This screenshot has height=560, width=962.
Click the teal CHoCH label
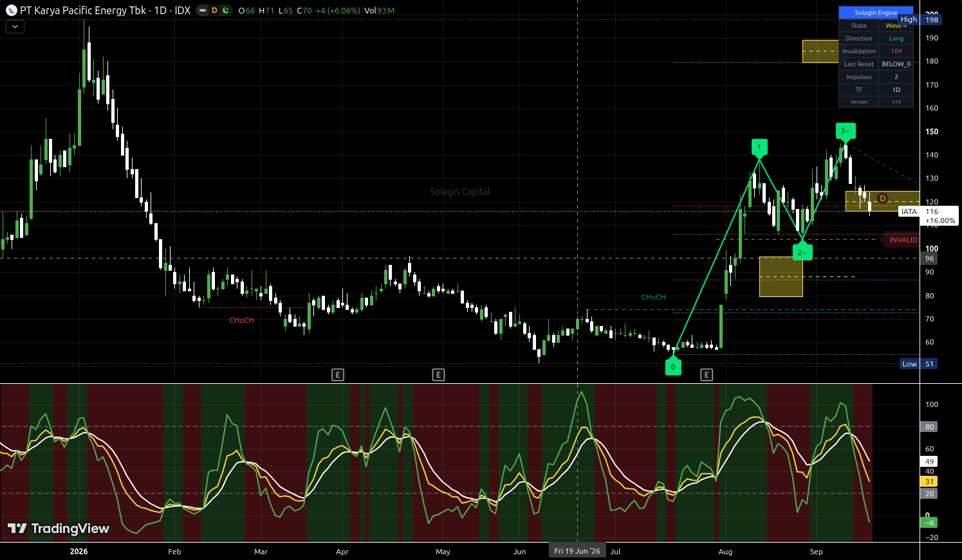(654, 297)
